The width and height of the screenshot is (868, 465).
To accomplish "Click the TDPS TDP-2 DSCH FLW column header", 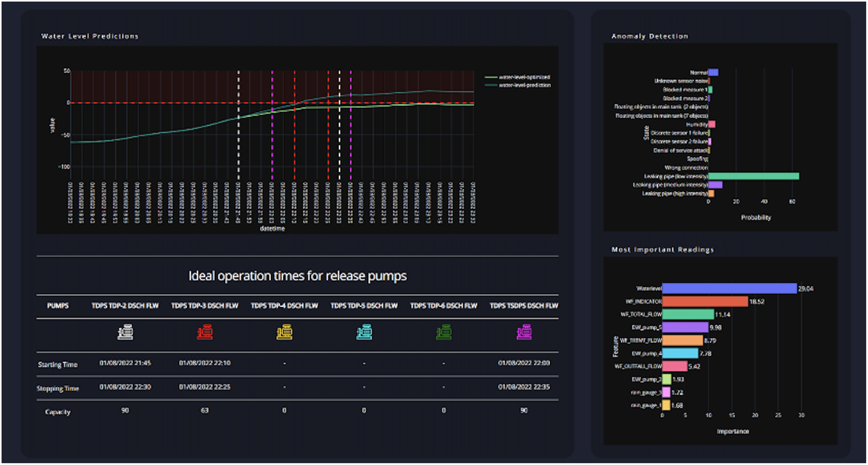I will (x=125, y=306).
